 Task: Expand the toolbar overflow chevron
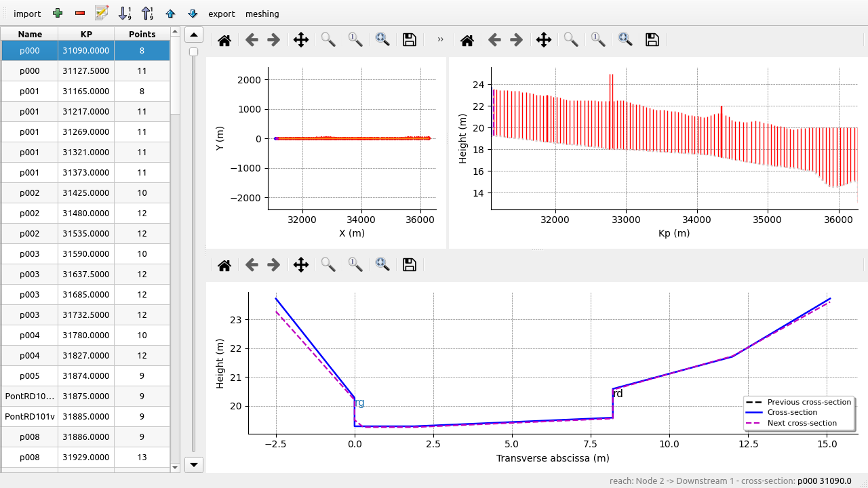[x=440, y=40]
